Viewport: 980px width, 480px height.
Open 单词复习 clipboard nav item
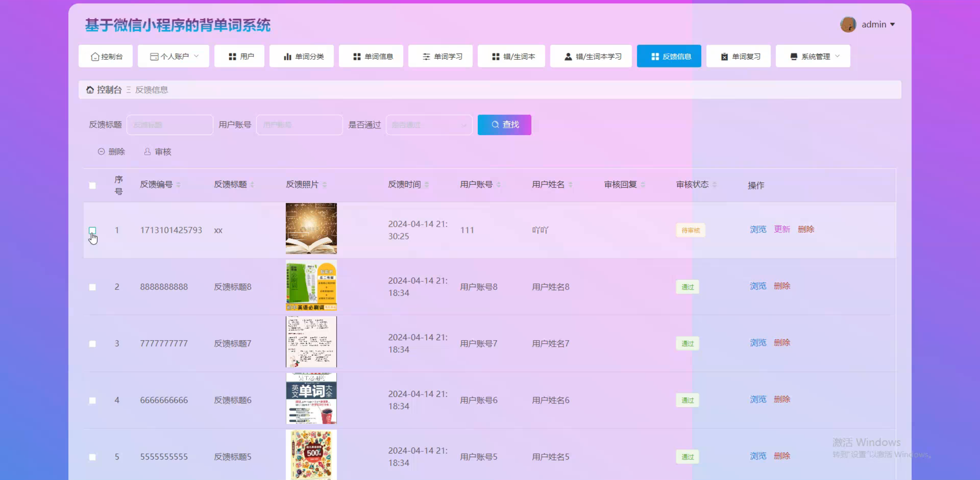tap(739, 56)
